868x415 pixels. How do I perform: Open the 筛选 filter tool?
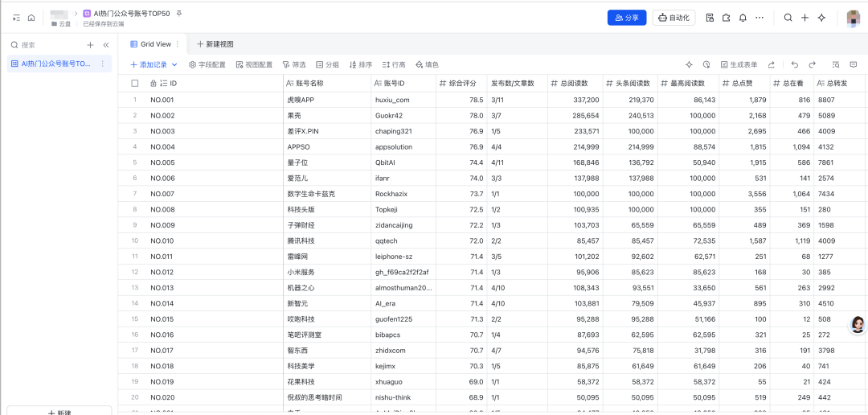pyautogui.click(x=294, y=65)
